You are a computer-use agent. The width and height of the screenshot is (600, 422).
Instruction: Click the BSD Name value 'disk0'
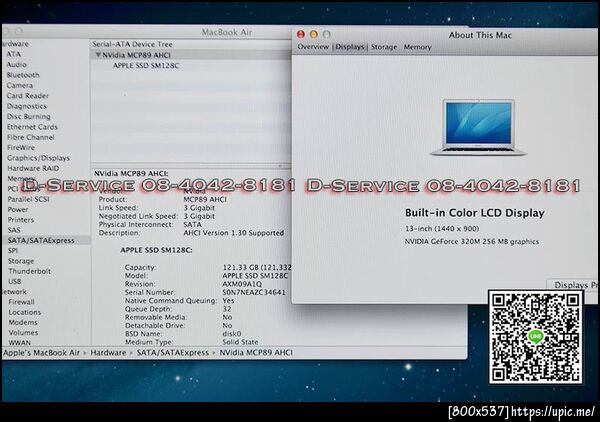point(232,334)
